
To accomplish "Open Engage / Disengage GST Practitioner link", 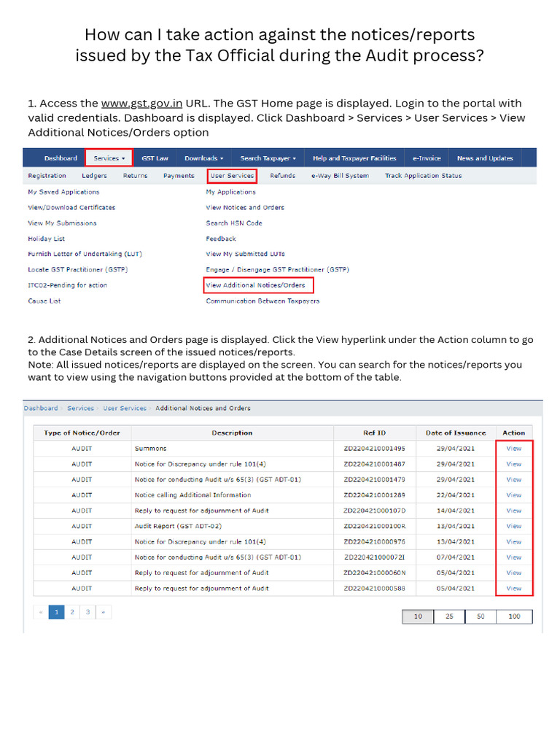I will pyautogui.click(x=277, y=270).
